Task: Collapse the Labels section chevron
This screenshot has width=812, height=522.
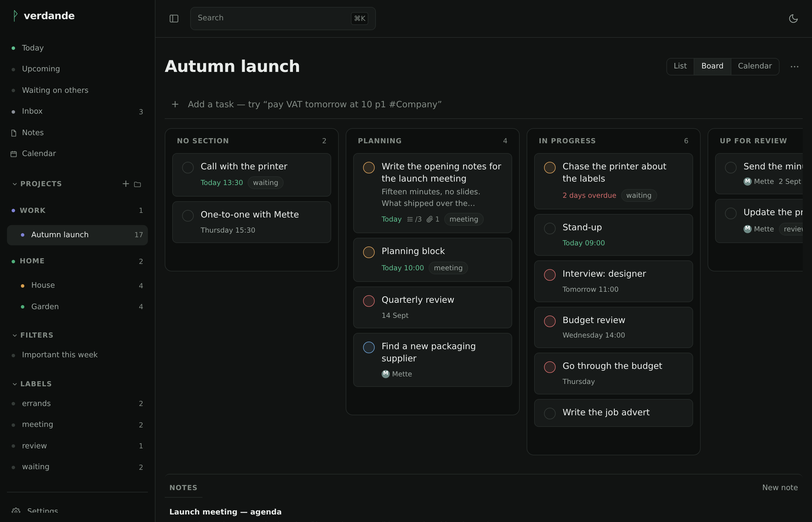Action: click(14, 384)
